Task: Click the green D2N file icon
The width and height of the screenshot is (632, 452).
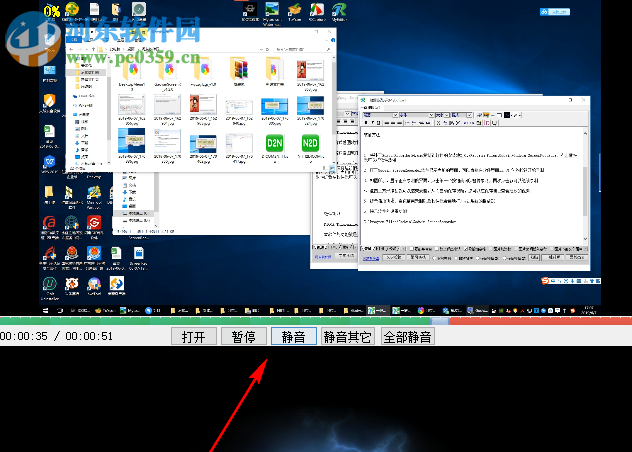Action: click(x=274, y=144)
